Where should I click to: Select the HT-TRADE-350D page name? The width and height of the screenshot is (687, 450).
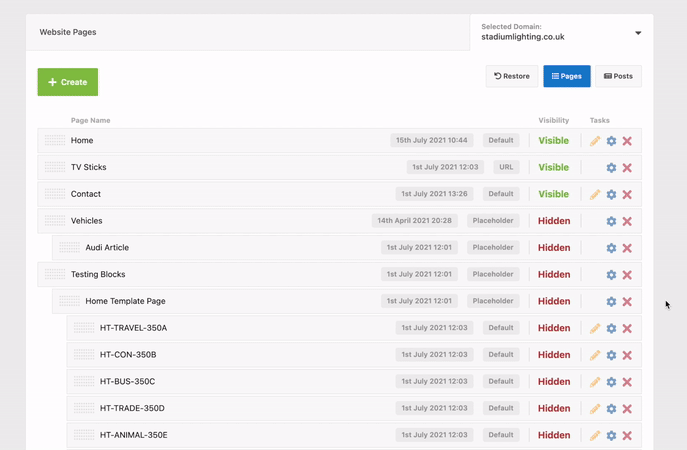pyautogui.click(x=132, y=408)
